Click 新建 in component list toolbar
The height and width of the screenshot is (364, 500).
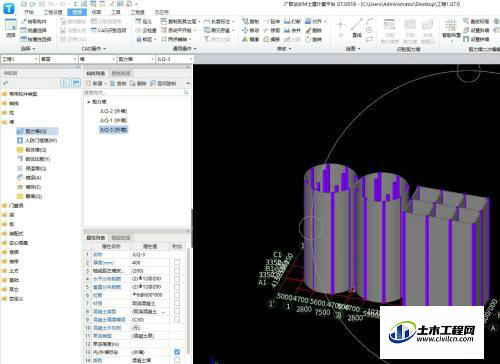click(x=97, y=83)
